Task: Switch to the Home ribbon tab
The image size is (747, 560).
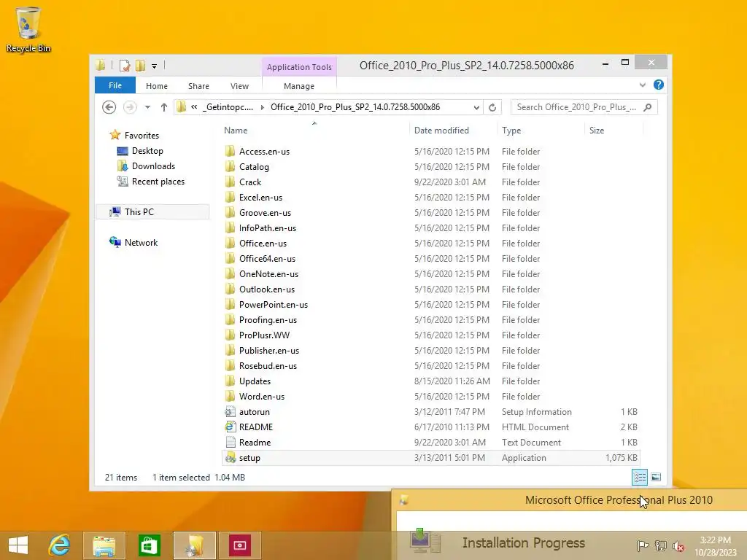Action: pyautogui.click(x=157, y=86)
